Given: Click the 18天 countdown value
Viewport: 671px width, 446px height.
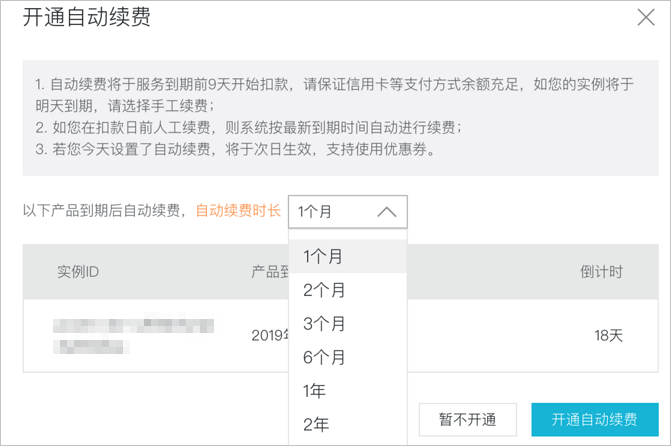Looking at the screenshot, I should click(x=609, y=335).
